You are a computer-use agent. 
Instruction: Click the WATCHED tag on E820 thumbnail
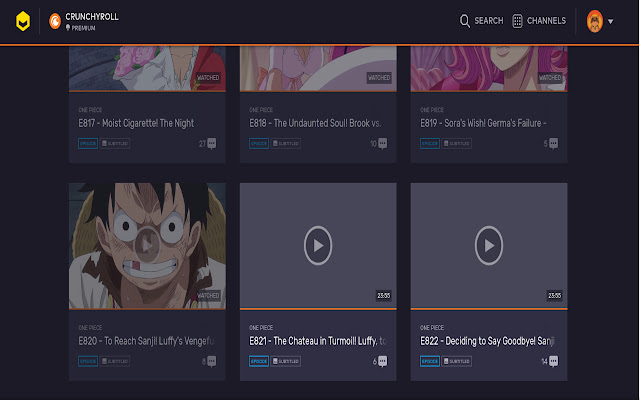(208, 295)
